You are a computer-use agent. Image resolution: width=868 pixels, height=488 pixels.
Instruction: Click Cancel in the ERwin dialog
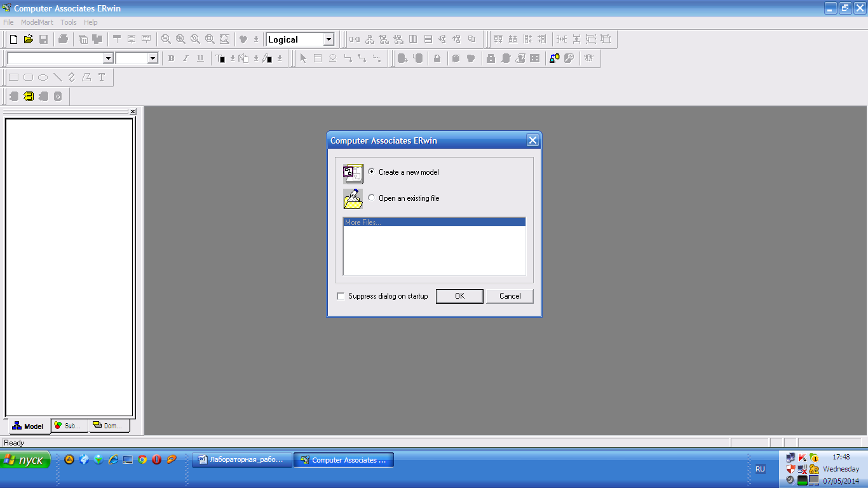510,296
